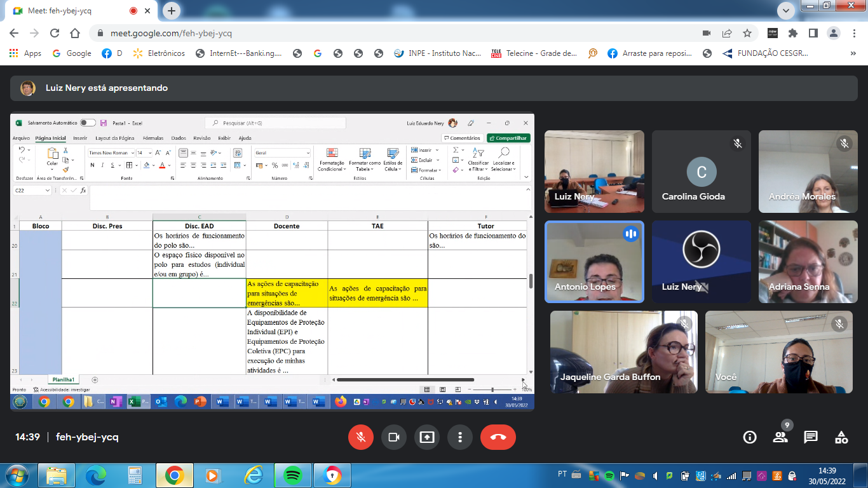Unmute the microphone in Meet controls

[361, 437]
